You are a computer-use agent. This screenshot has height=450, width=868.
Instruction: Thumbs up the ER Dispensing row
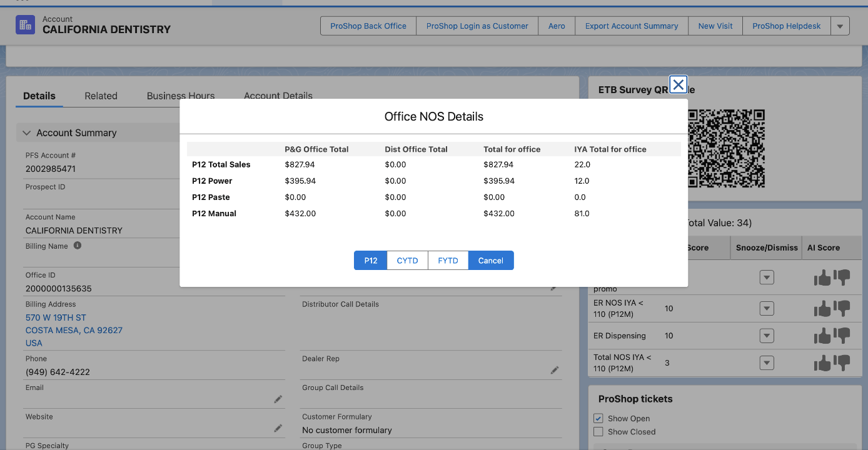(x=822, y=336)
